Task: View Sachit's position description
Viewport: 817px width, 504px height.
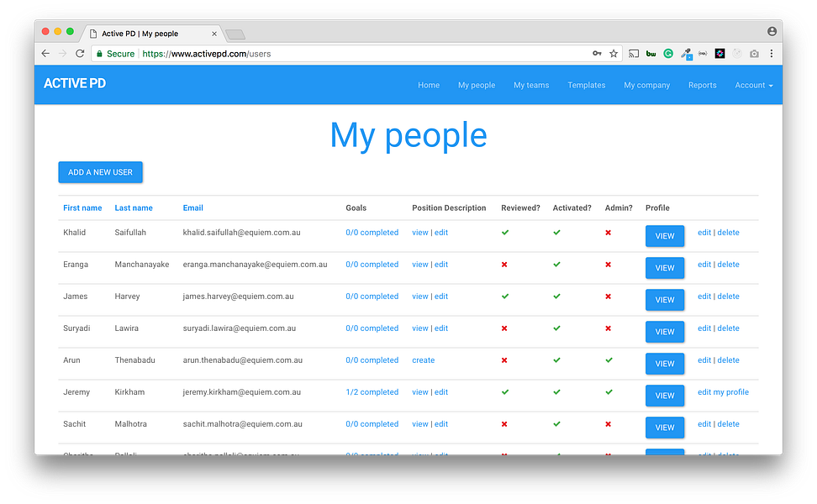Action: click(420, 424)
